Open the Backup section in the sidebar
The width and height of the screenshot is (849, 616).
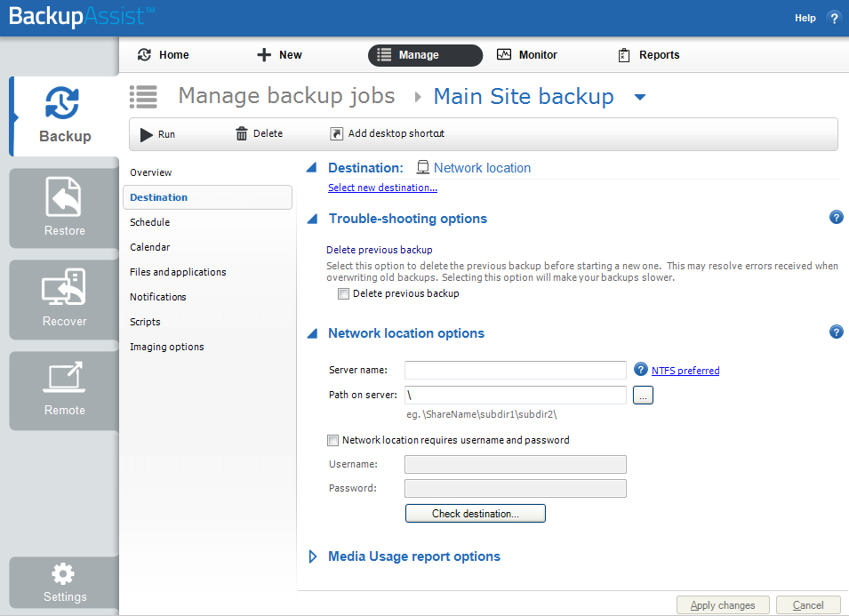[x=64, y=116]
